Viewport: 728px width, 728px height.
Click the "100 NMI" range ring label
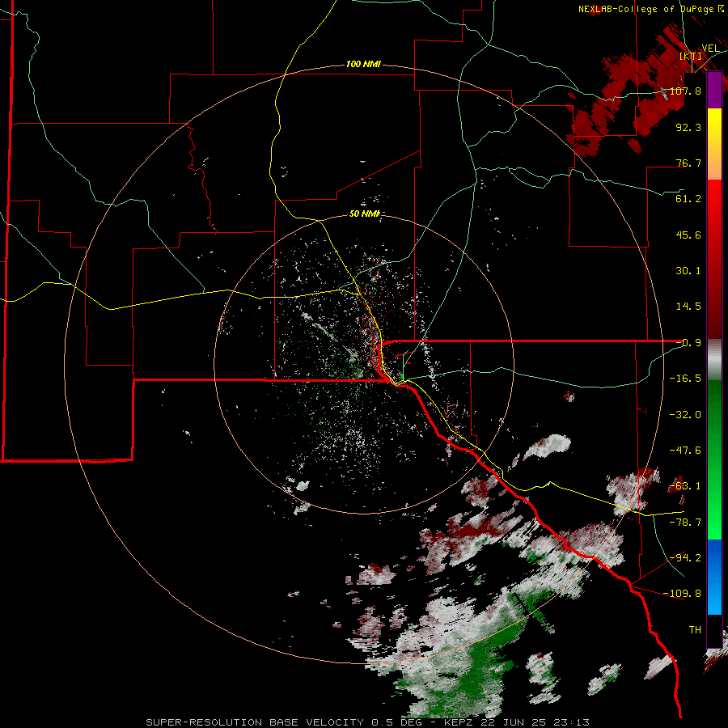pyautogui.click(x=363, y=64)
